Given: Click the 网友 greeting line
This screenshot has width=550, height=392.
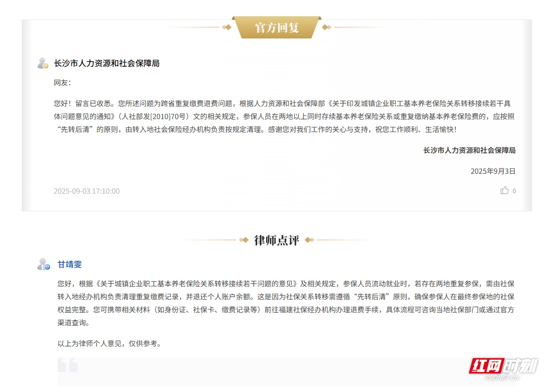Looking at the screenshot, I should 63,83.
